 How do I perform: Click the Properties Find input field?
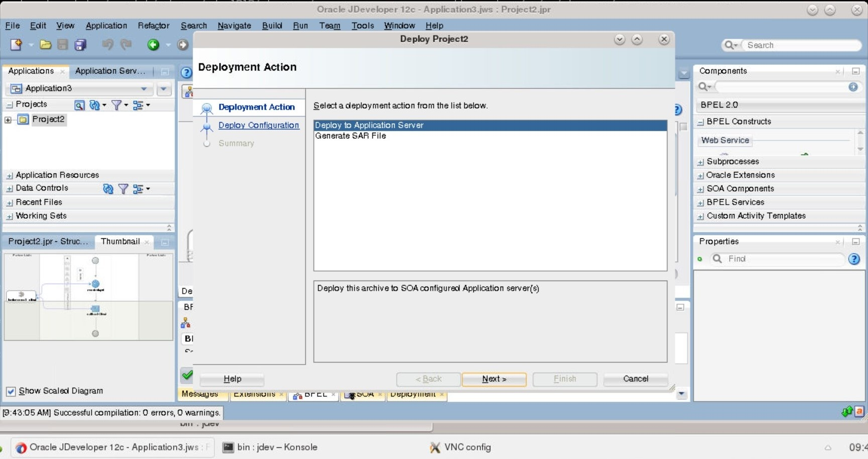[x=785, y=259]
